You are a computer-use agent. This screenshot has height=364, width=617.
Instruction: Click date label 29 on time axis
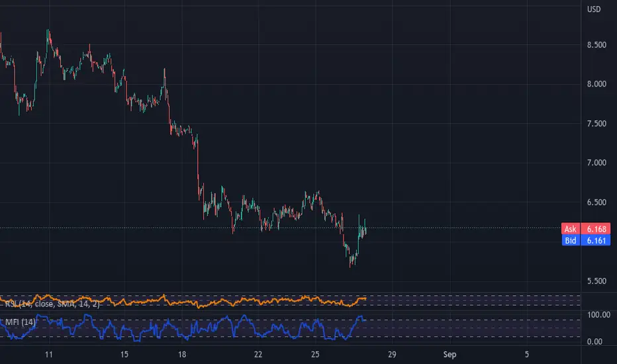click(392, 355)
